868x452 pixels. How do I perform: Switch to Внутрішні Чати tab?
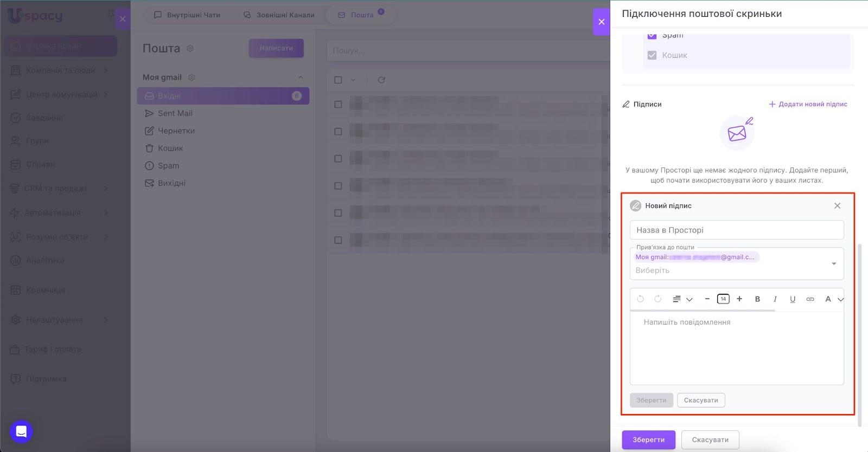[x=187, y=15]
